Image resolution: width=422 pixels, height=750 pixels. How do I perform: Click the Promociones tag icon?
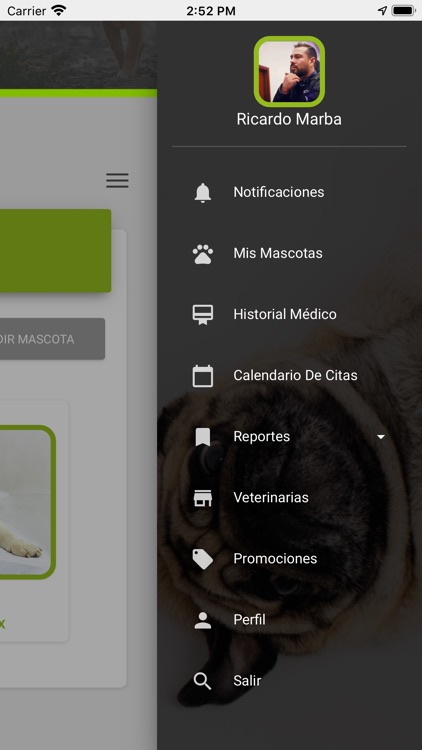click(x=203, y=559)
